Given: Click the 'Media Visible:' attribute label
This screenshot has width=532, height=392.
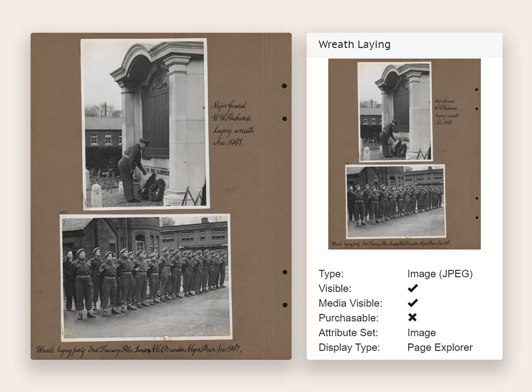Looking at the screenshot, I should click(x=350, y=303).
